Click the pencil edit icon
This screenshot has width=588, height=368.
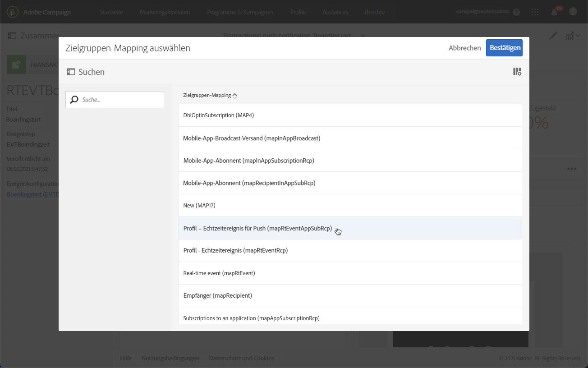(x=553, y=36)
